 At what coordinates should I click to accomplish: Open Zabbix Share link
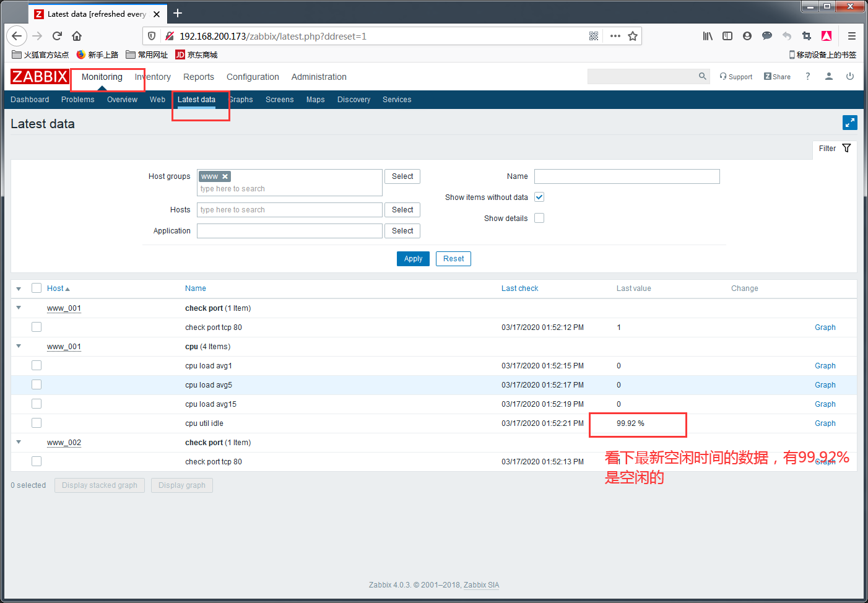click(777, 77)
